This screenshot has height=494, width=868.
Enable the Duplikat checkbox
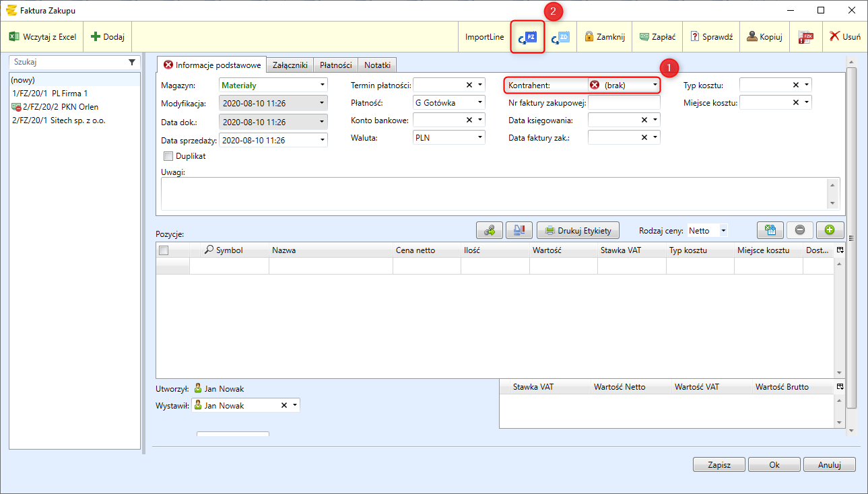point(168,156)
